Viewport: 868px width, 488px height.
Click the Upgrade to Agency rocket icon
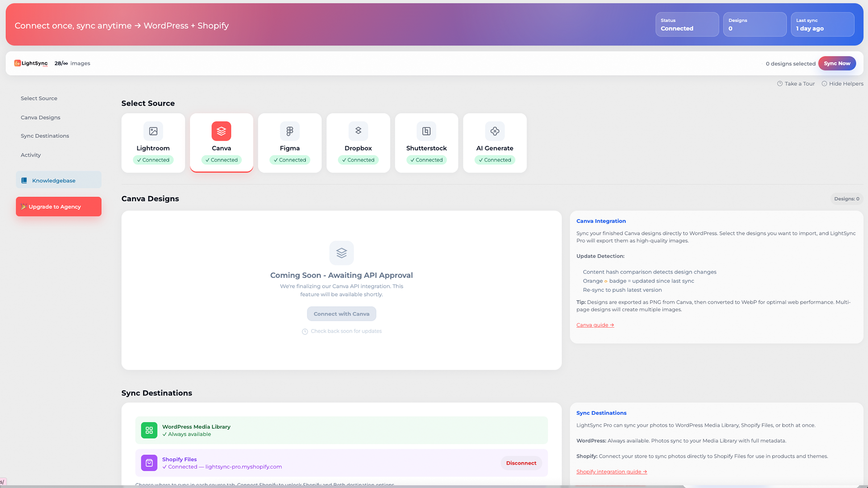click(24, 206)
